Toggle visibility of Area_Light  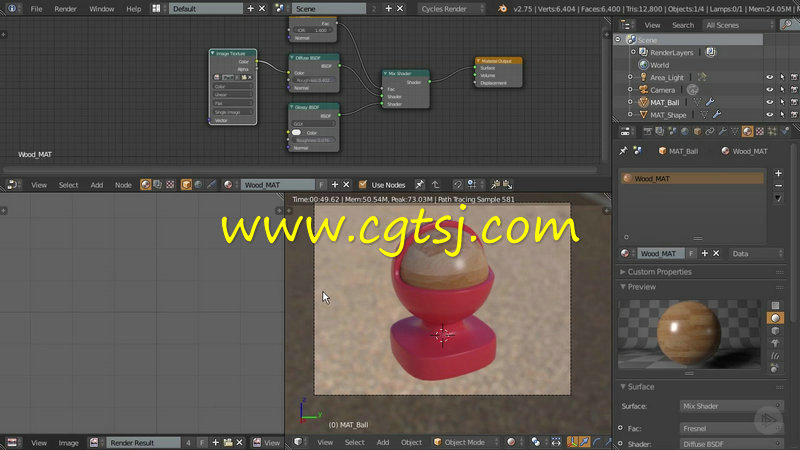pyautogui.click(x=769, y=77)
